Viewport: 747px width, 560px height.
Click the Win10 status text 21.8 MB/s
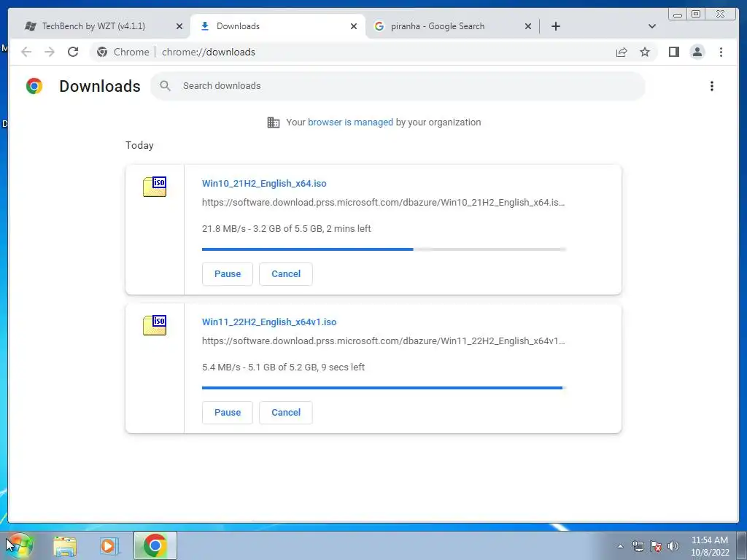[x=286, y=228]
